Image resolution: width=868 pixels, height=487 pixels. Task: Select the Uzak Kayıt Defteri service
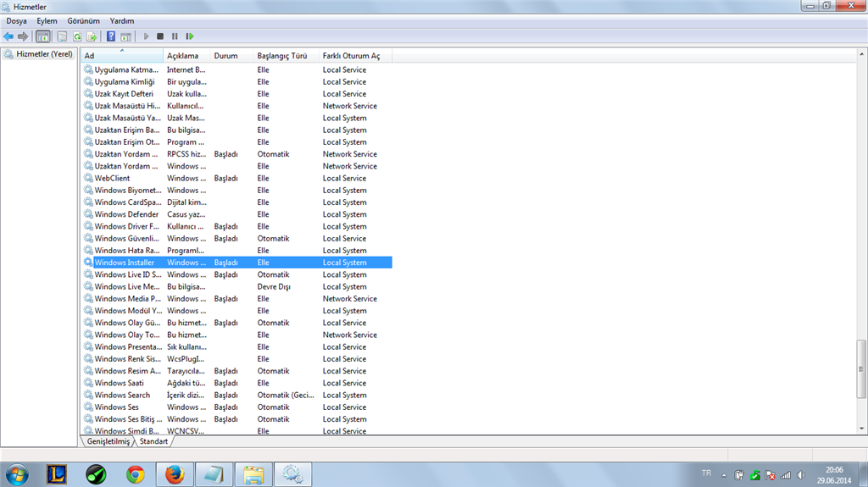124,94
